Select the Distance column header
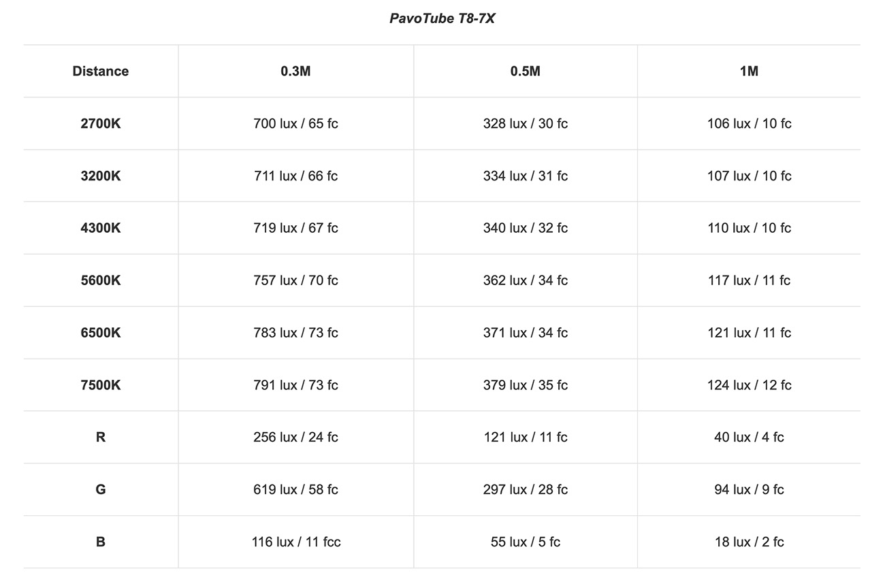The height and width of the screenshot is (588, 885). coord(101,71)
